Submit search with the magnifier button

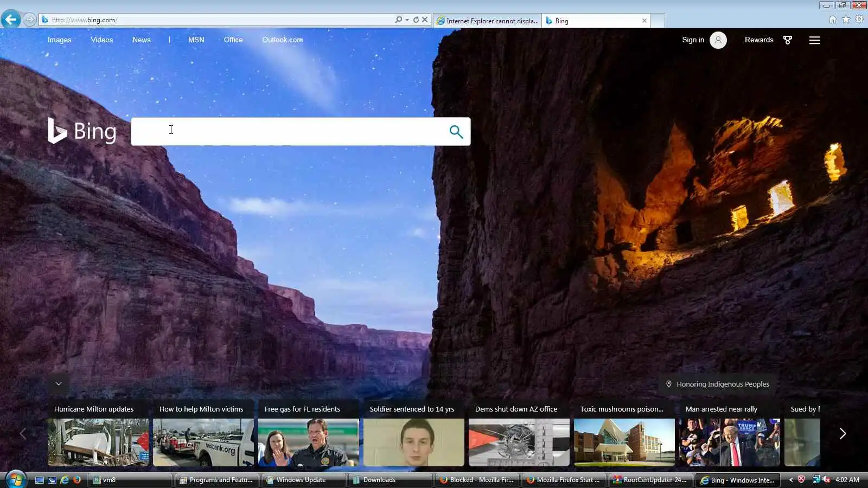point(456,131)
